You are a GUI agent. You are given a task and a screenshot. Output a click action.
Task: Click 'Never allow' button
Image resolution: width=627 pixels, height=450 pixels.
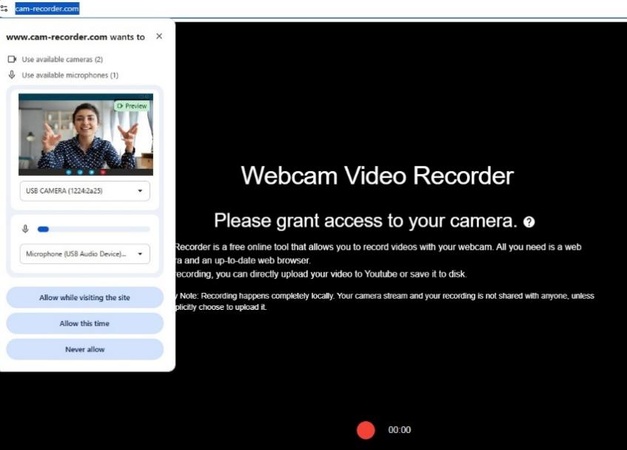(85, 350)
